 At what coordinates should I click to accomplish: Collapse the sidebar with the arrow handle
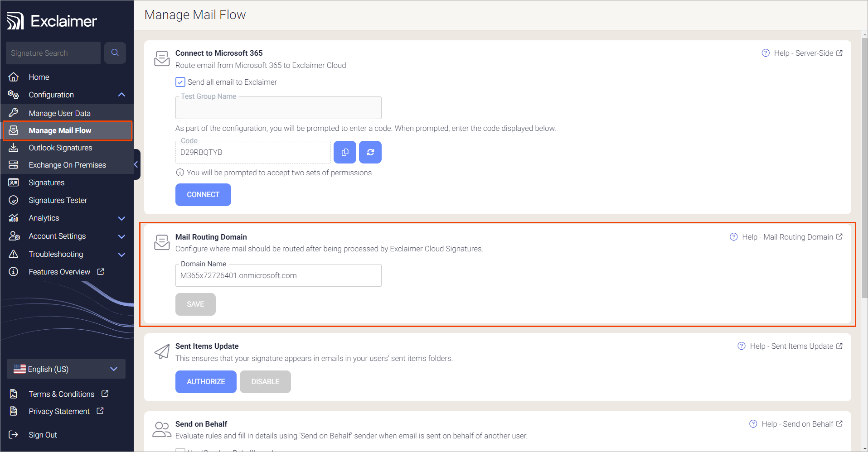(136, 165)
